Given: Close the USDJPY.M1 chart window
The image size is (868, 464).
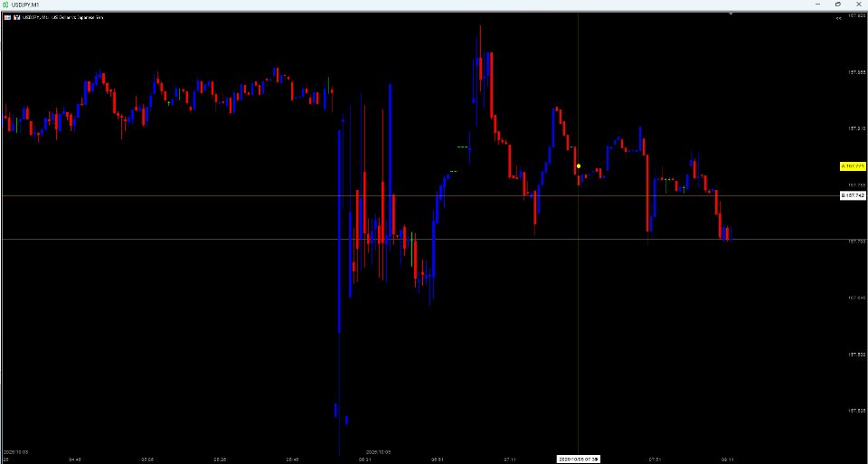Looking at the screenshot, I should (858, 5).
